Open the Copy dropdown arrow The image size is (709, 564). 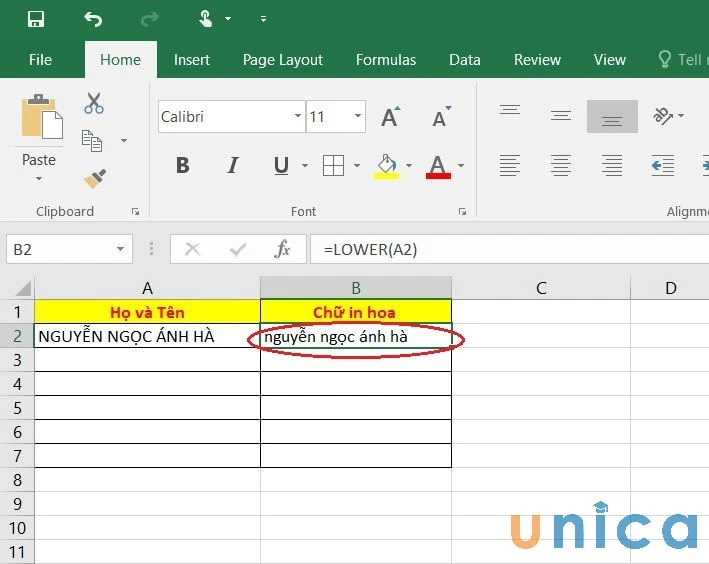123,141
